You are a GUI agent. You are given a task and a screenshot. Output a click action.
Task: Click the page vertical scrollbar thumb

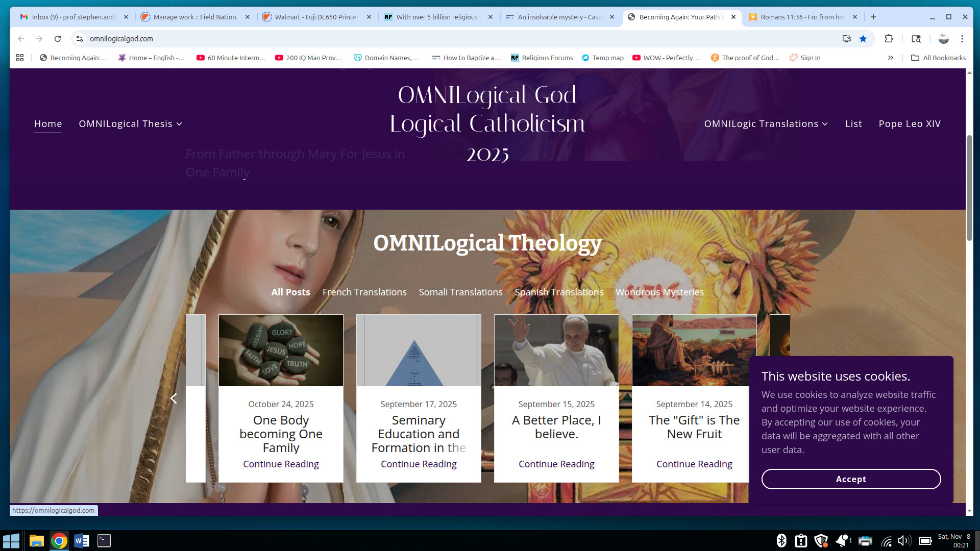tap(969, 189)
